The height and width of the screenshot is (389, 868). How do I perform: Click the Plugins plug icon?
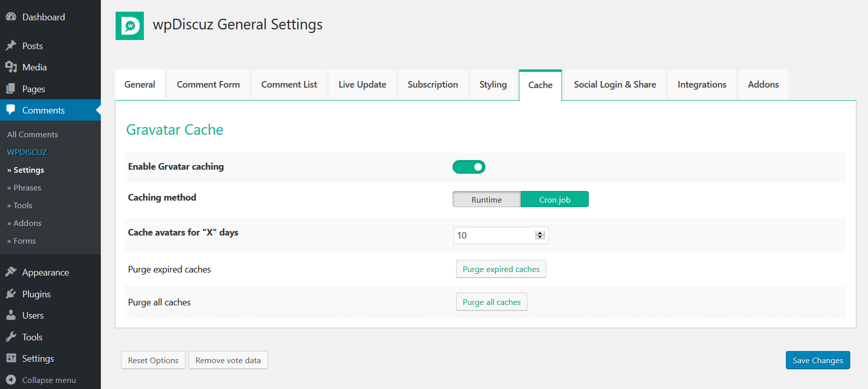click(11, 294)
